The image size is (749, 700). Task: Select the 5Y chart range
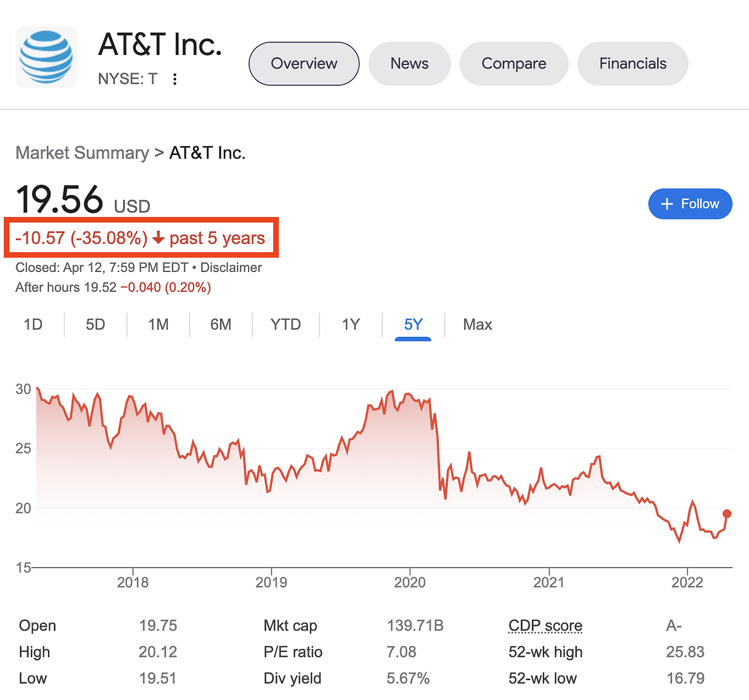[413, 325]
